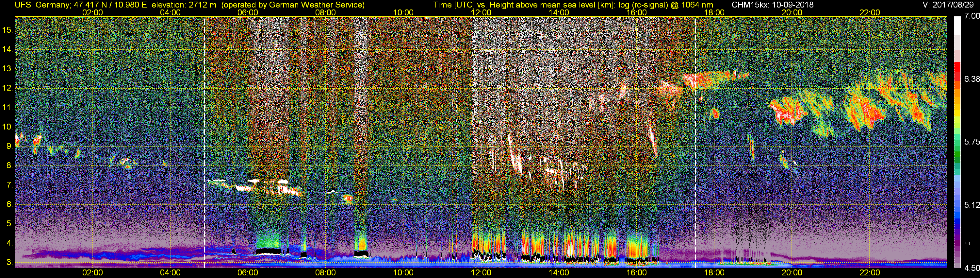The height and width of the screenshot is (278, 980).
Task: Click the "13." km height axis label
Action: click(x=8, y=69)
